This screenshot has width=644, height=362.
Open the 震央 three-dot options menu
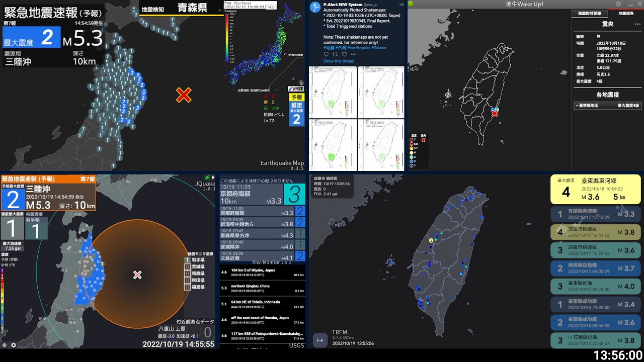[637, 24]
